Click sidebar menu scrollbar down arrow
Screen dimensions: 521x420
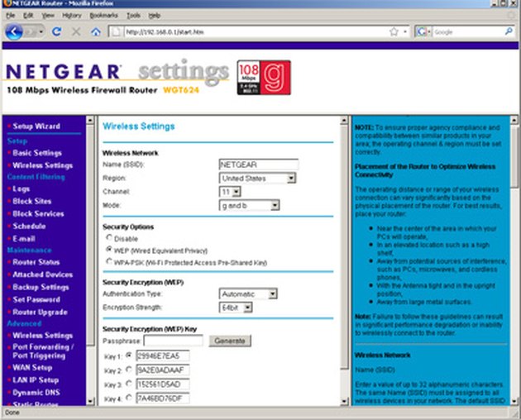tap(90, 401)
